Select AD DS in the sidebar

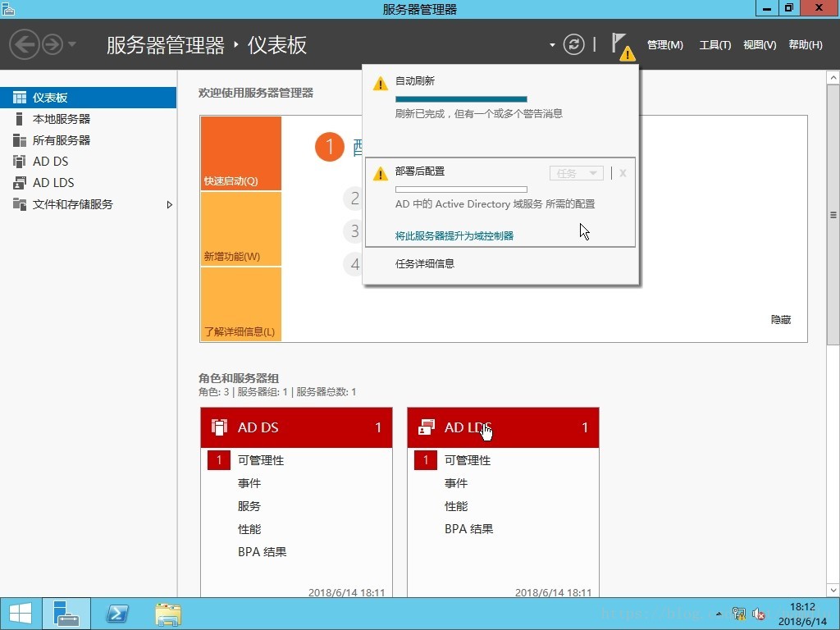coord(89,162)
